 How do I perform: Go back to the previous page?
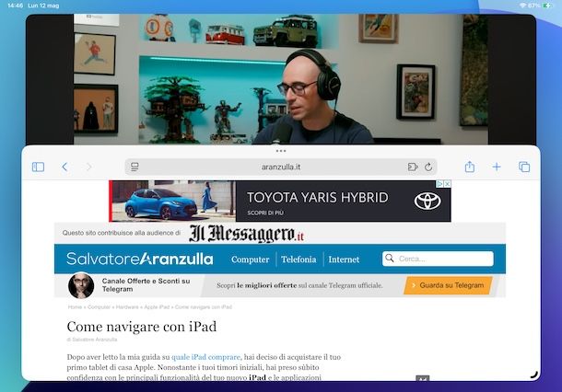[64, 167]
